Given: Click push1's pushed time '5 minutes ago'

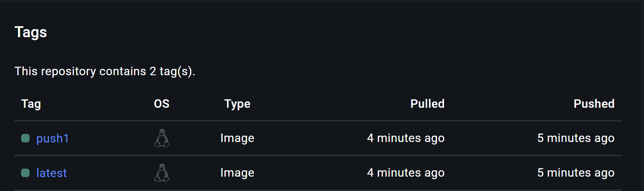Looking at the screenshot, I should [x=576, y=138].
